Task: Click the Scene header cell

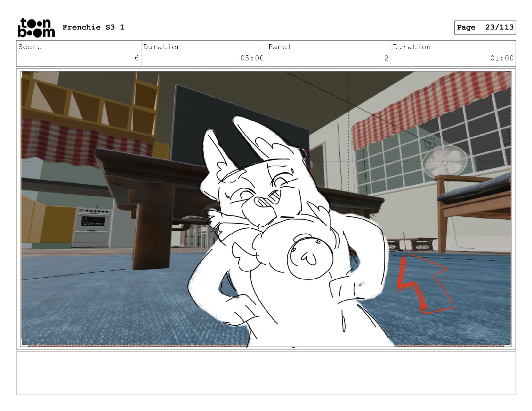Action: tap(79, 53)
